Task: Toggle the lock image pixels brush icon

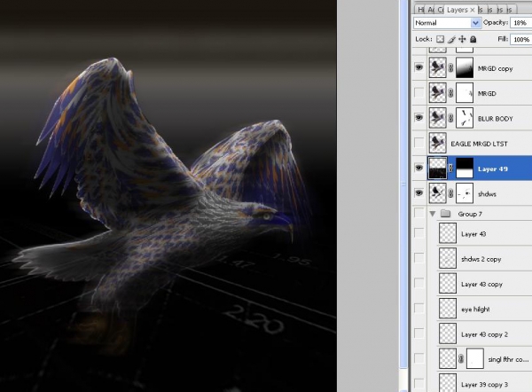Action: pyautogui.click(x=451, y=39)
